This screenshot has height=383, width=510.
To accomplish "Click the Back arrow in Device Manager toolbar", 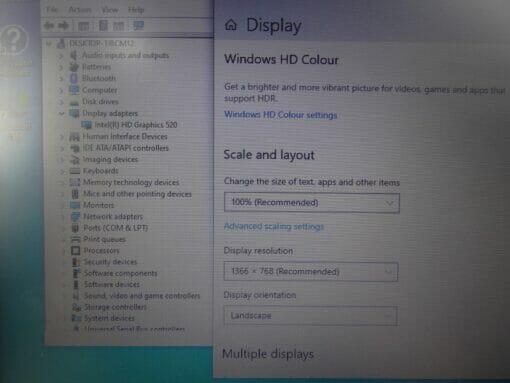I will pyautogui.click(x=49, y=25).
